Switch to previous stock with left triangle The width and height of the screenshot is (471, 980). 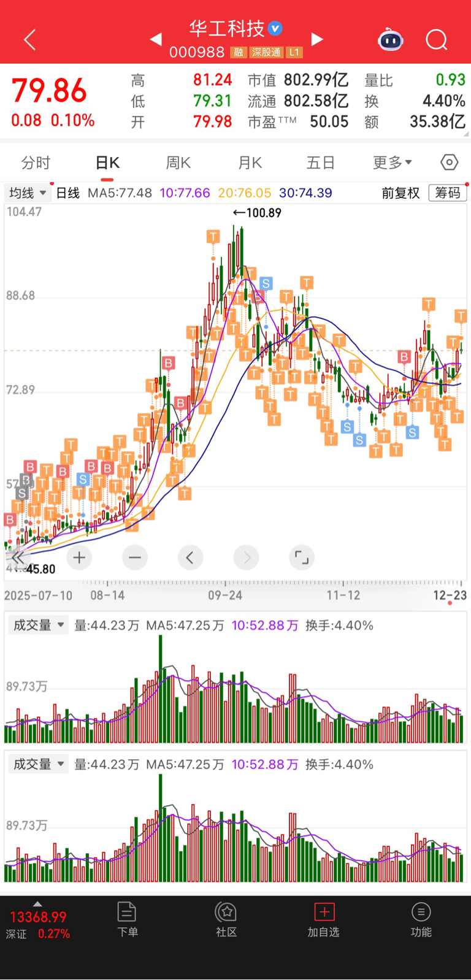click(156, 39)
